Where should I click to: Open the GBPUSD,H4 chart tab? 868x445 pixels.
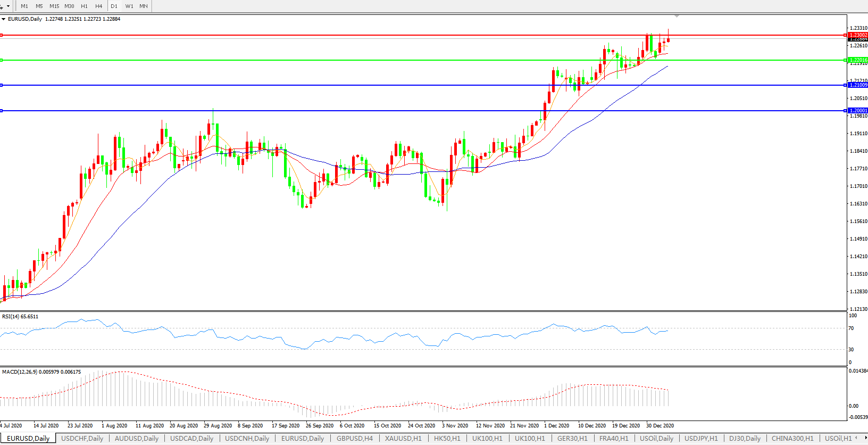tap(354, 439)
